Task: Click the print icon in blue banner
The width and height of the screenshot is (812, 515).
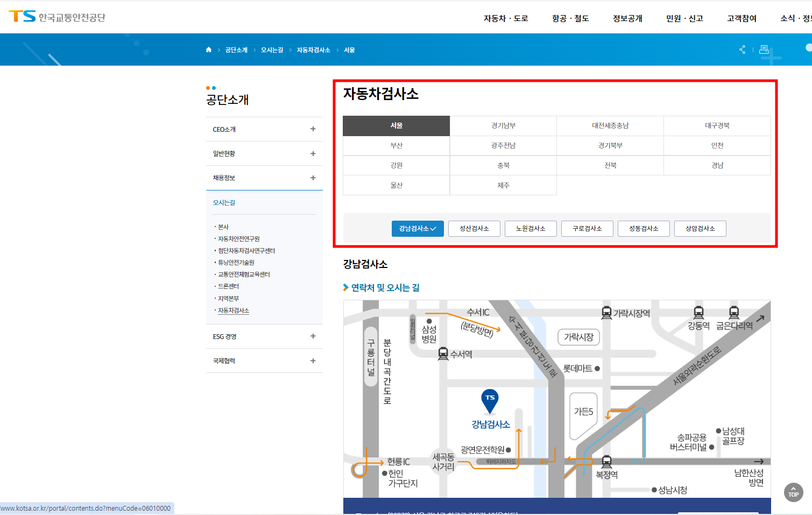Action: [764, 50]
